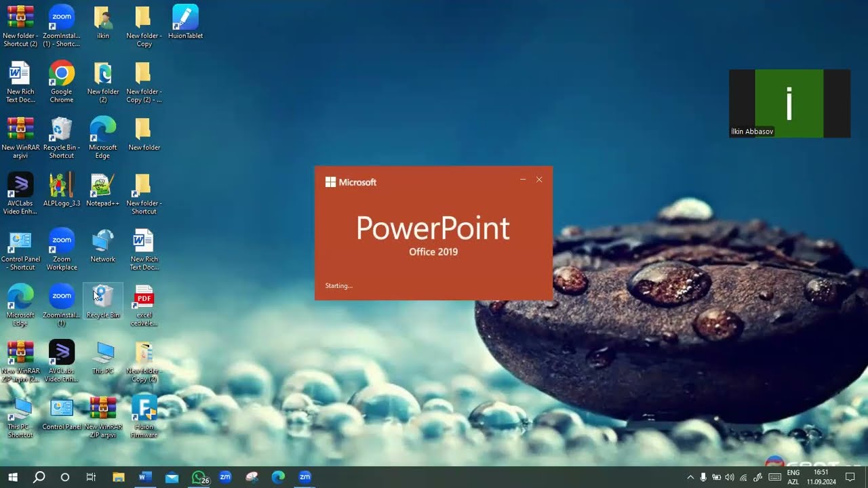The width and height of the screenshot is (868, 488).
Task: Open the 16:51 clock and calendar
Action: [x=821, y=477]
